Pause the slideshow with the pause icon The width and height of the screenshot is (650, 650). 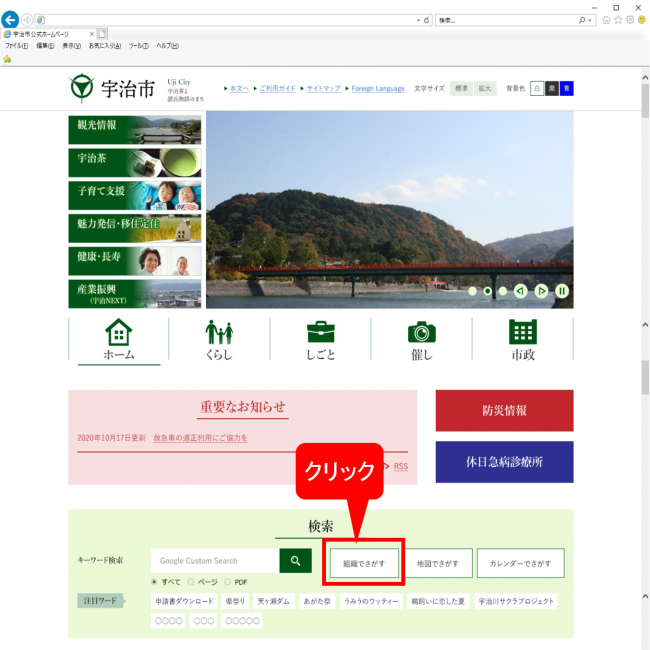tap(562, 291)
